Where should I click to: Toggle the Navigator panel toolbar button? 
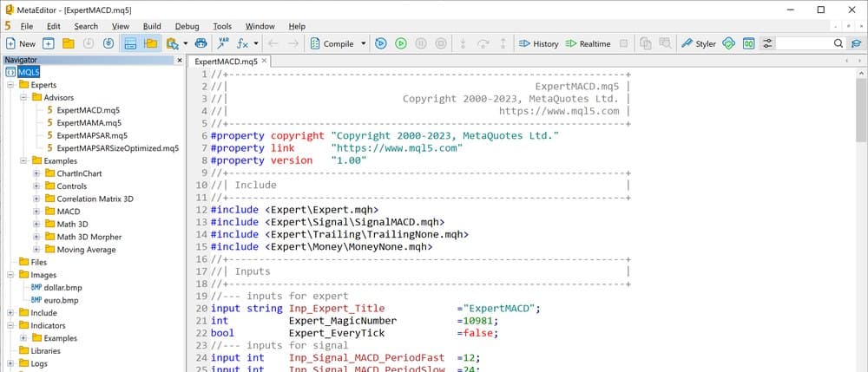pos(150,43)
